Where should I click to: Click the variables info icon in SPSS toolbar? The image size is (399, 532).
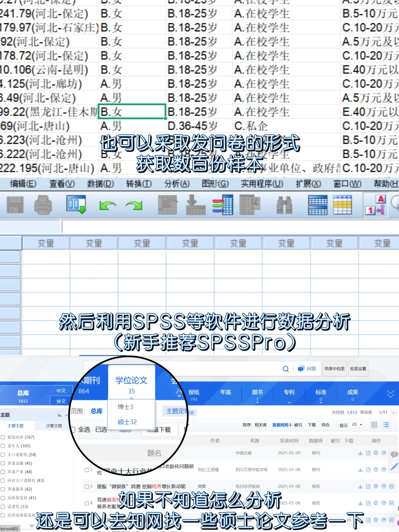pos(222,205)
